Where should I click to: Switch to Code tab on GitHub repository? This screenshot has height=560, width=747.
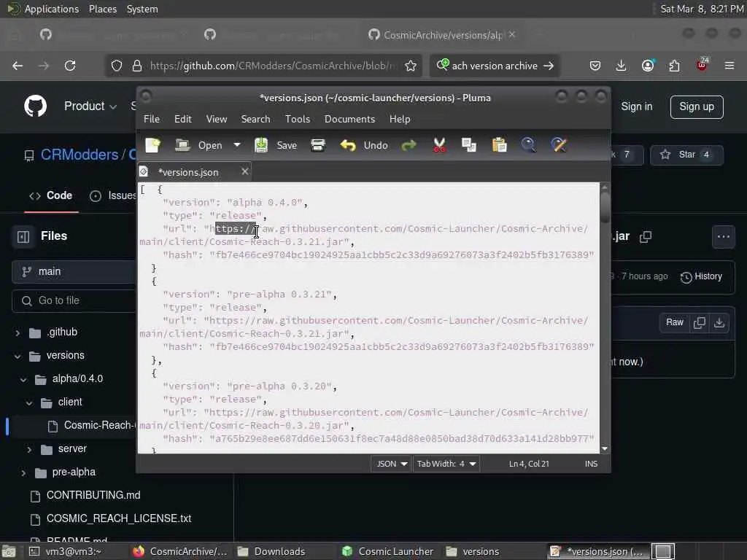click(51, 195)
